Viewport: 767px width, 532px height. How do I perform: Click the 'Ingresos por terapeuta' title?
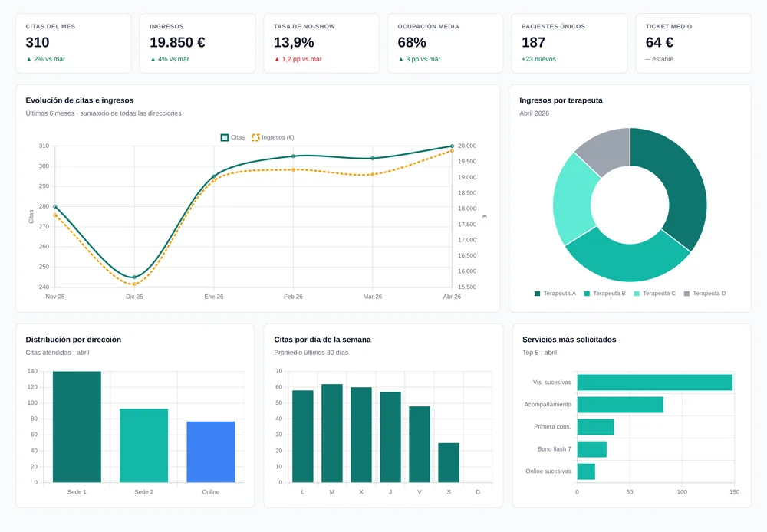pyautogui.click(x=561, y=100)
